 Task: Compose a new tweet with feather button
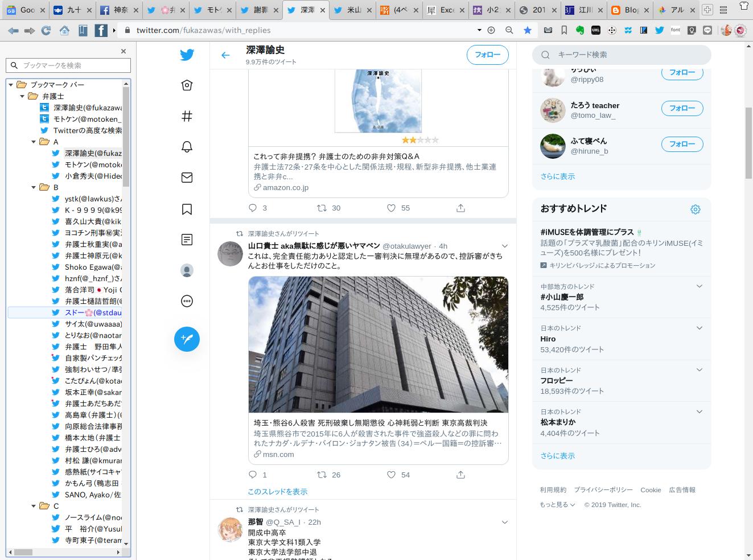point(187,339)
